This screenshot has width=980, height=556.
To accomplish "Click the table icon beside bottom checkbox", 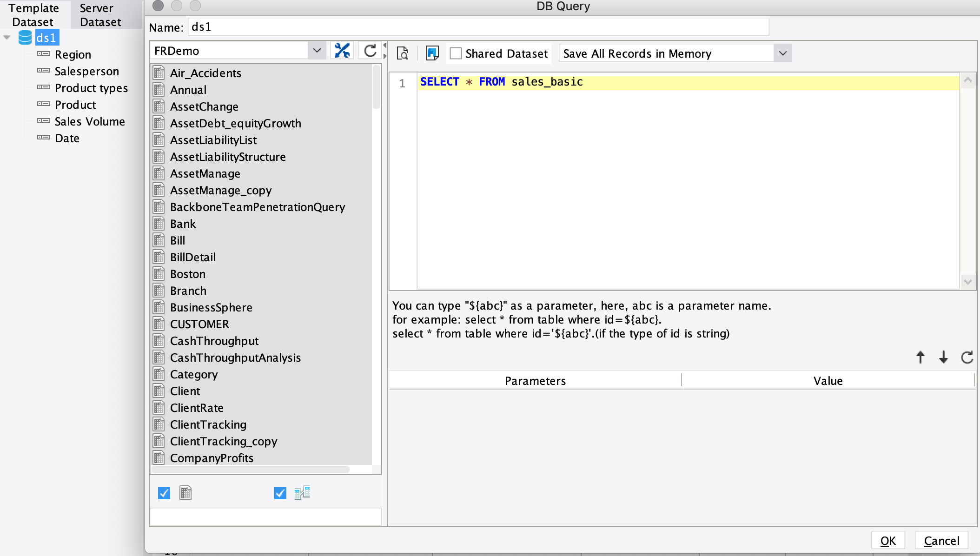I will click(185, 493).
